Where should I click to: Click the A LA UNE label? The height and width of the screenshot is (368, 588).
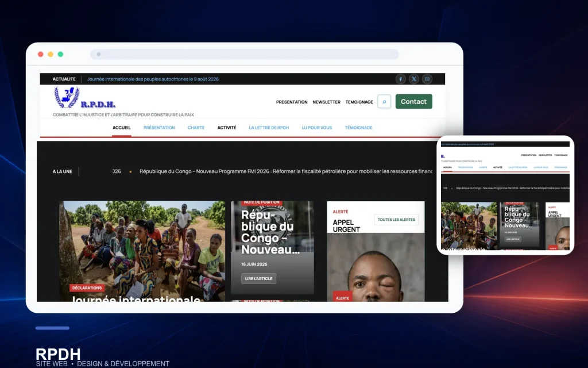click(x=62, y=171)
